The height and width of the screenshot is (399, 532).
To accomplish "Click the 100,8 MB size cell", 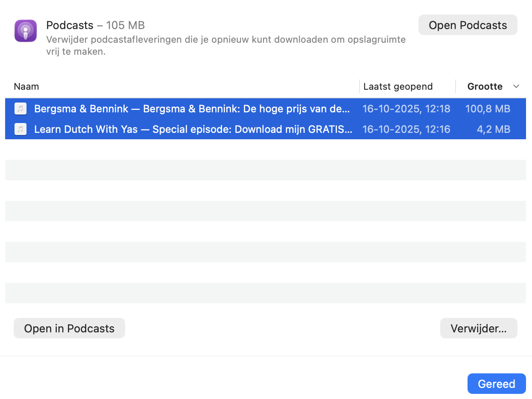I will tap(488, 109).
